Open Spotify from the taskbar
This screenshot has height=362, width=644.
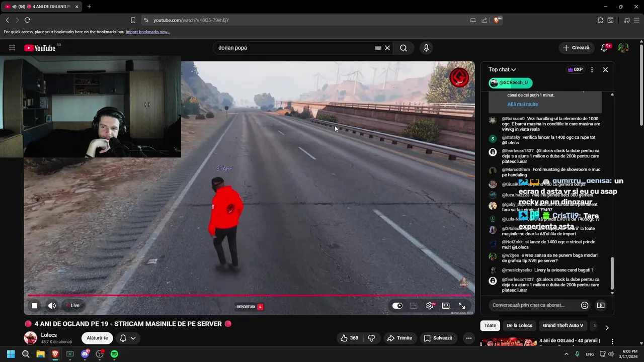pyautogui.click(x=114, y=354)
